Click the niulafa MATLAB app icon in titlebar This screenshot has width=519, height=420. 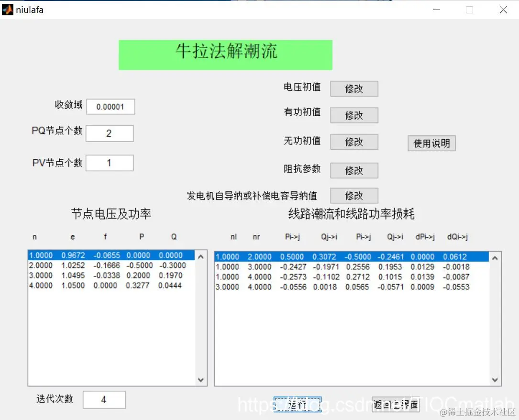pyautogui.click(x=7, y=10)
